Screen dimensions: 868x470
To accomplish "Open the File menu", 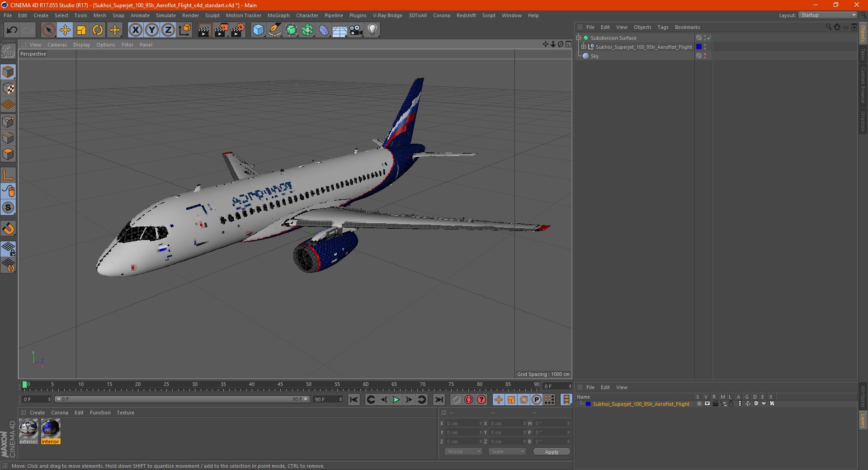I will click(8, 15).
